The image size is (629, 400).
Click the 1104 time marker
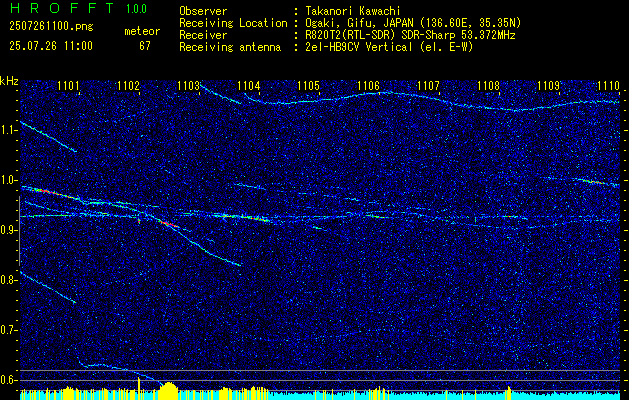tap(248, 85)
